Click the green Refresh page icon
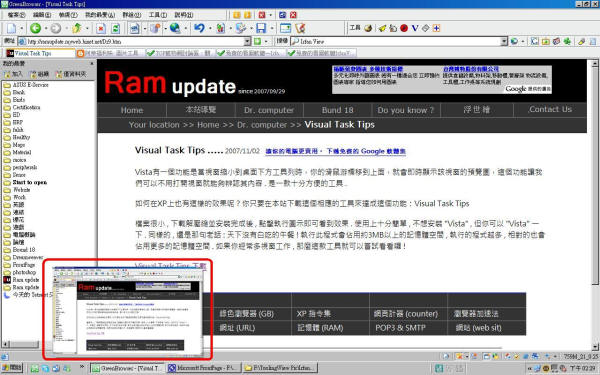600x375 pixels. click(116, 28)
